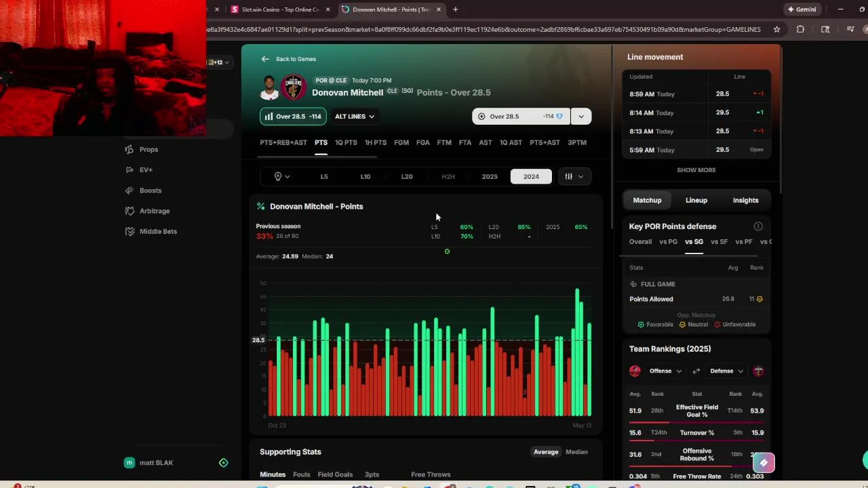Screen dimensions: 868x488
Task: Expand line movement with SHOW MORE
Action: pyautogui.click(x=696, y=170)
